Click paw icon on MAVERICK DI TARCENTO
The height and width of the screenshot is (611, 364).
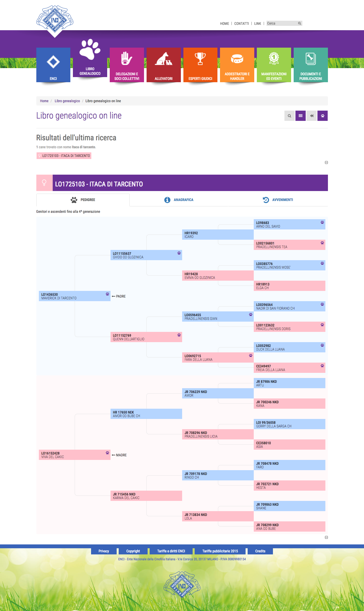pos(107,294)
